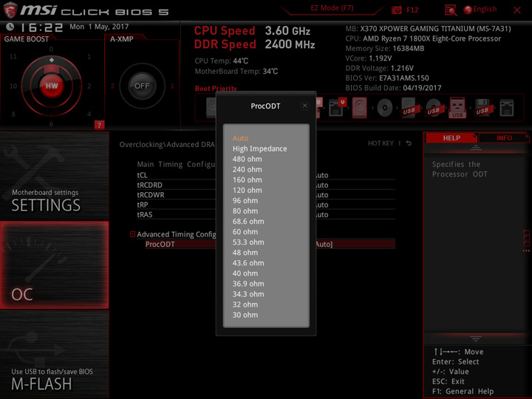Open the SETTINGS motherboard section

click(54, 175)
